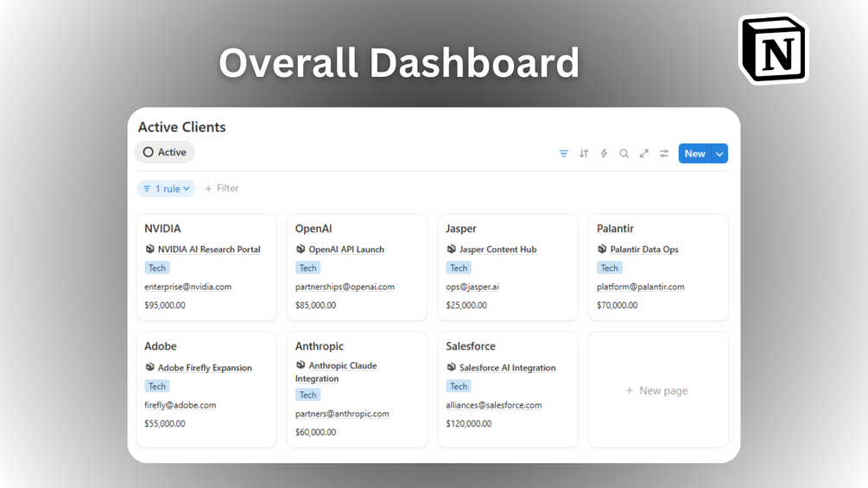
Task: Click the project icon beside Jasper Content Hub
Action: (451, 250)
